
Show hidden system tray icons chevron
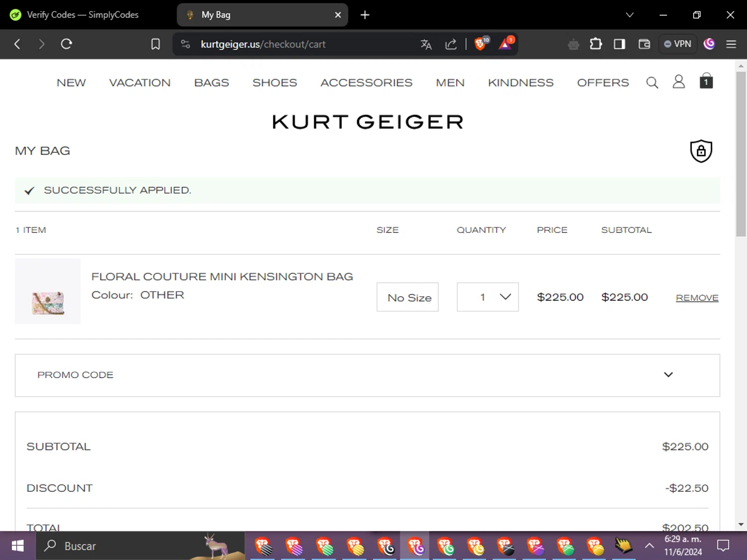click(649, 546)
